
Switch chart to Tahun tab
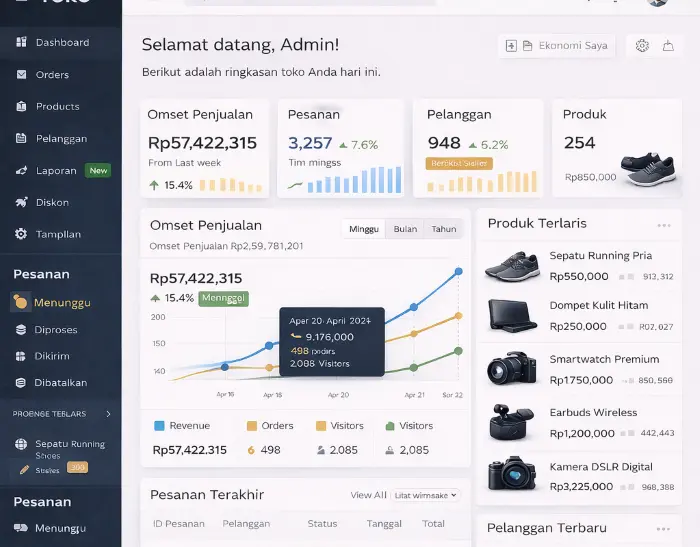click(443, 229)
